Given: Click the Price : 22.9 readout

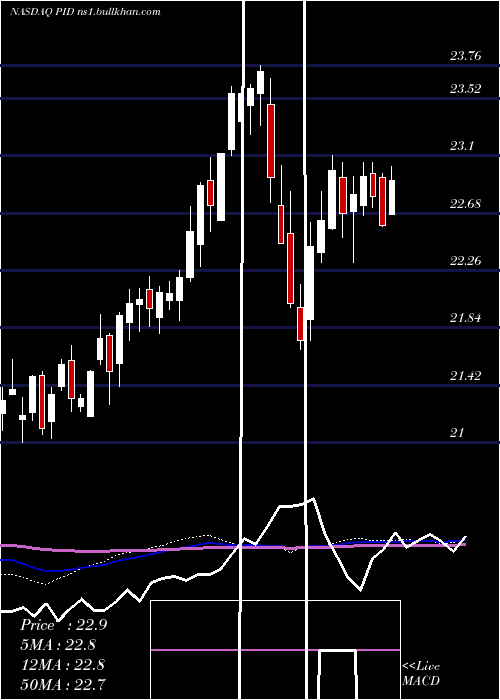Looking at the screenshot, I should point(63,625).
